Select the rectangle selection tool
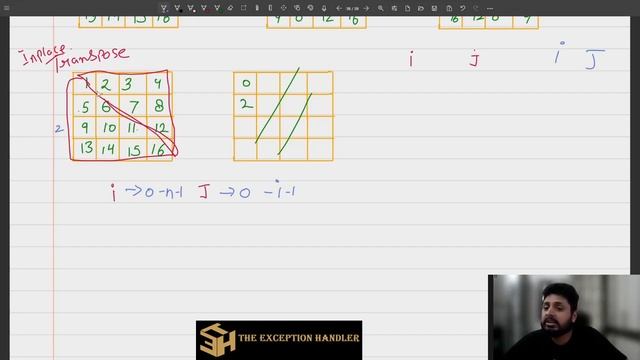 244,8
